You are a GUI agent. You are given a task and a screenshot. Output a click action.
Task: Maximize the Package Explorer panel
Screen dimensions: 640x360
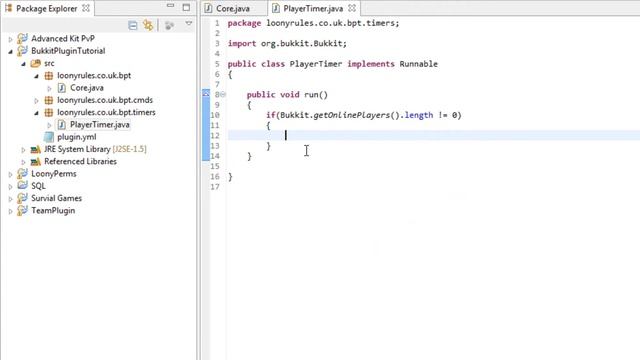(186, 7)
